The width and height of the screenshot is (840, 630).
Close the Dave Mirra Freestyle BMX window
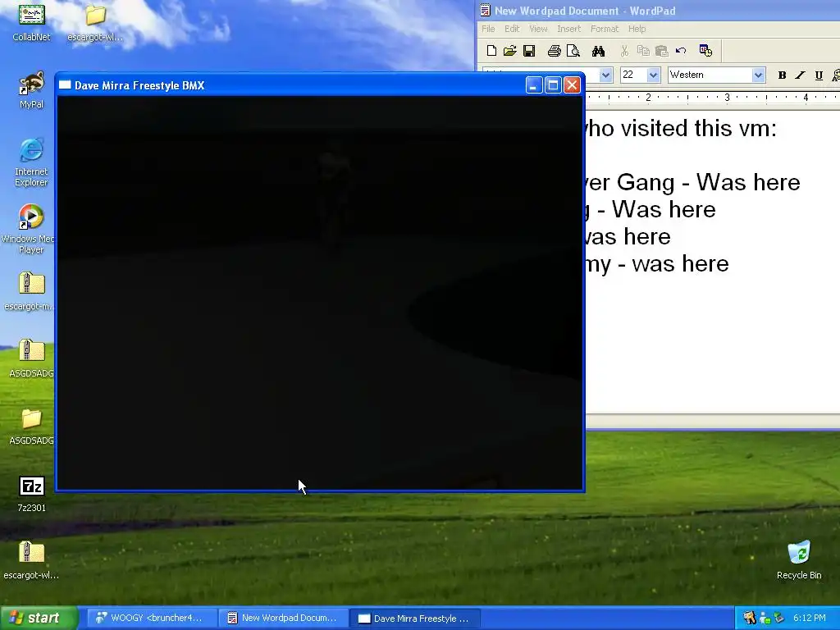572,85
